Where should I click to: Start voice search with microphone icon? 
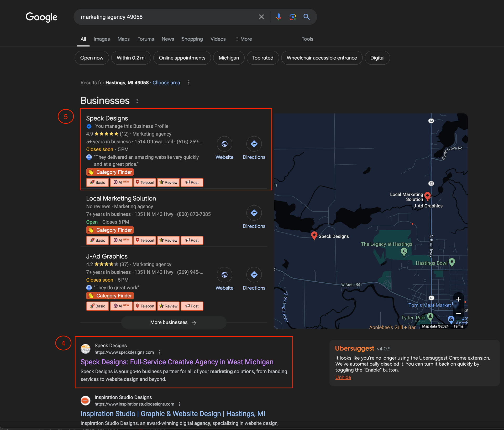pyautogui.click(x=279, y=17)
